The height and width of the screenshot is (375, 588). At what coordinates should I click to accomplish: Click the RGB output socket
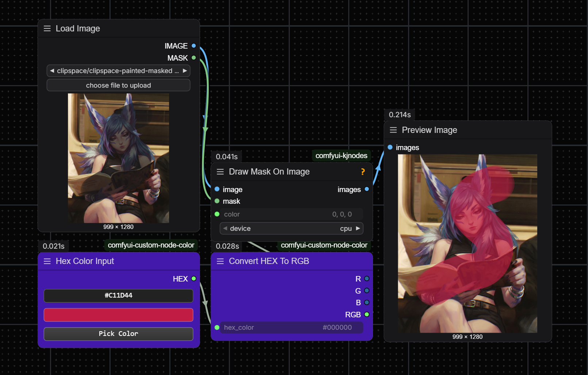tap(367, 314)
